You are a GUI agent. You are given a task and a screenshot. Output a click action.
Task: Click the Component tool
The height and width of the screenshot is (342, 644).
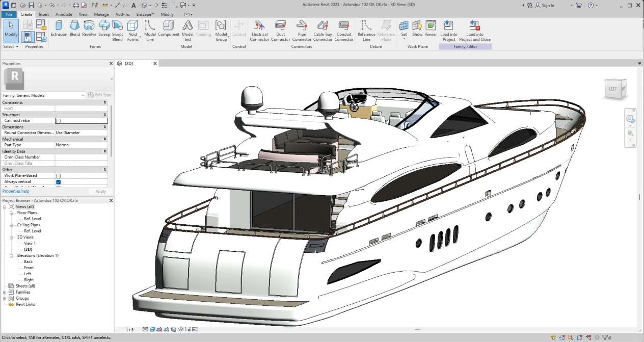point(169,29)
